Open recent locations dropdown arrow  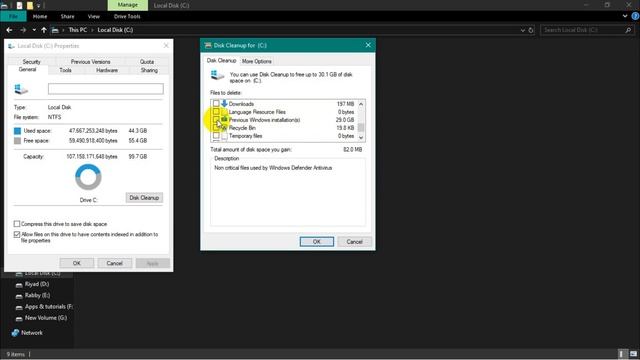34,30
